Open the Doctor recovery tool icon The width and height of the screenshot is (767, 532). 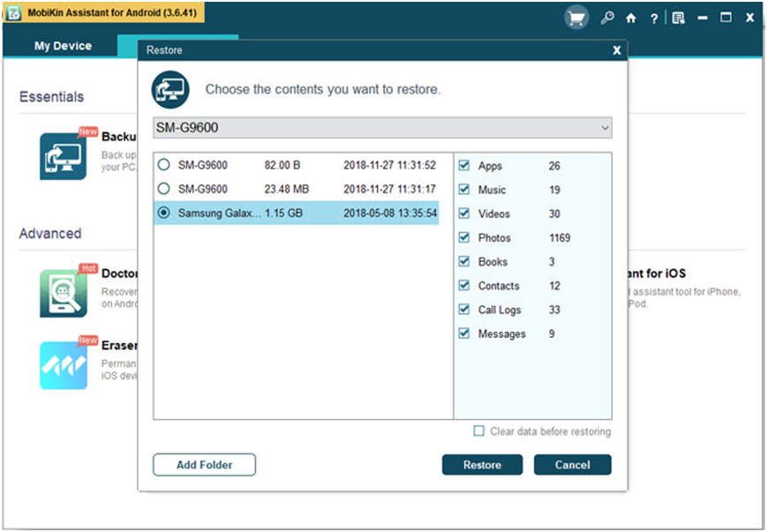(63, 293)
